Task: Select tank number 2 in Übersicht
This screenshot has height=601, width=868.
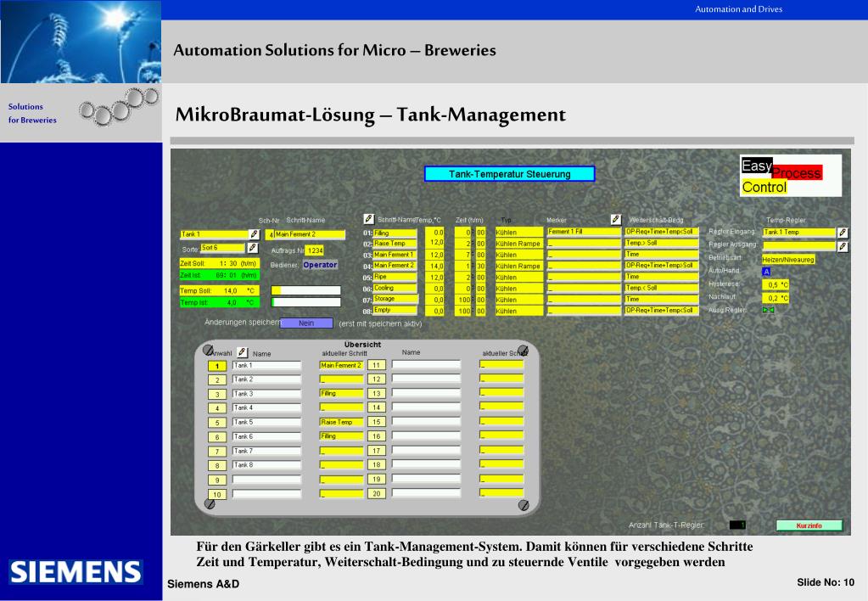Action: pyautogui.click(x=217, y=380)
